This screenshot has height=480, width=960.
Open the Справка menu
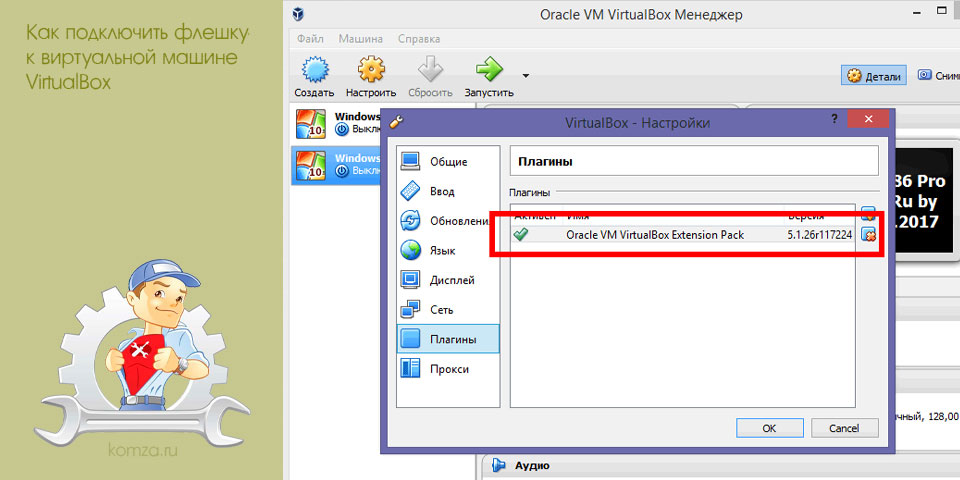coord(419,39)
